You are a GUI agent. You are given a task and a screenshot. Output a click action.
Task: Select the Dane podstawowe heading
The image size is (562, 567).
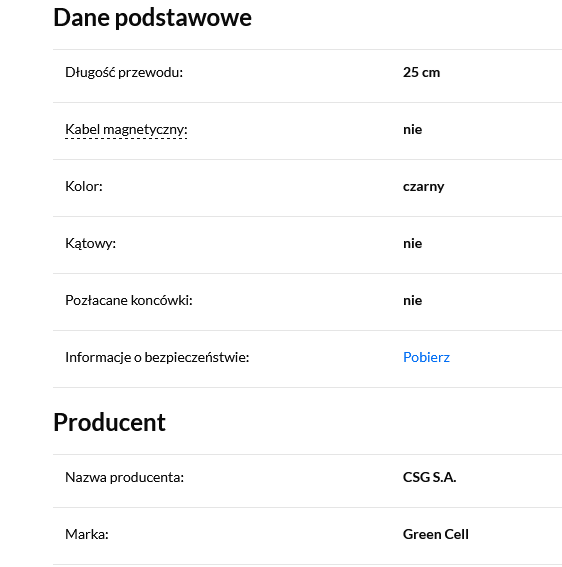pos(152,17)
